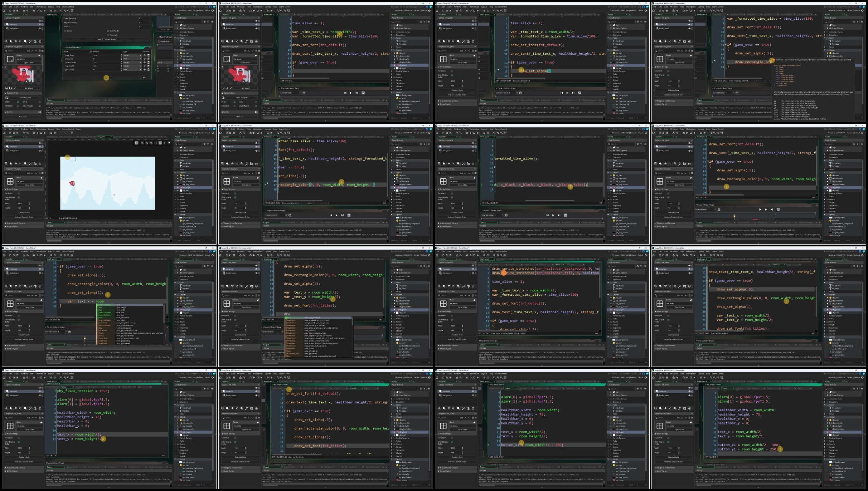
Task: Click account avatar icon in room editor frame
Action: pyautogui.click(x=210, y=129)
